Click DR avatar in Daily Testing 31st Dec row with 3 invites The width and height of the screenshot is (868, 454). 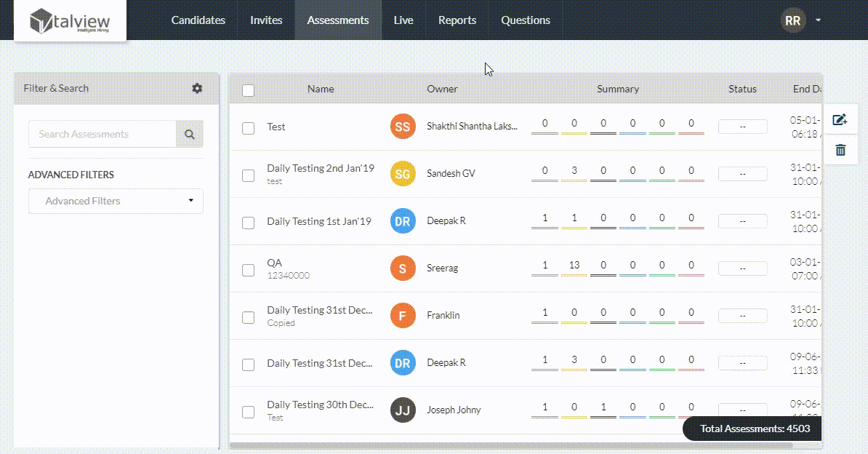click(403, 363)
